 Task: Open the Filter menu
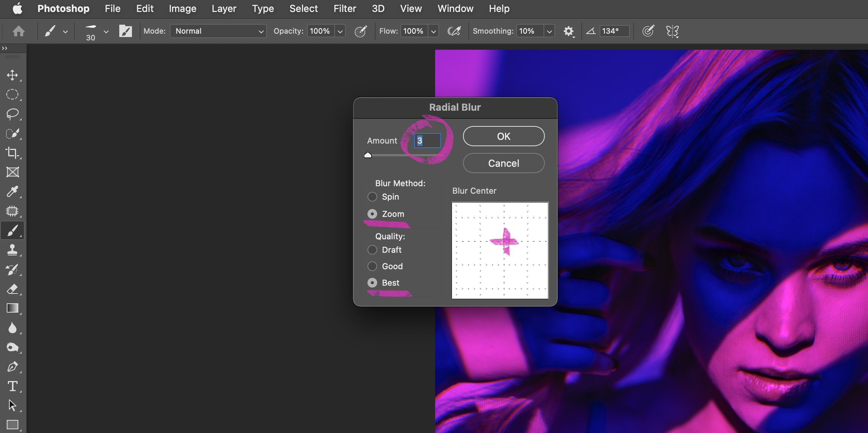[x=345, y=9]
